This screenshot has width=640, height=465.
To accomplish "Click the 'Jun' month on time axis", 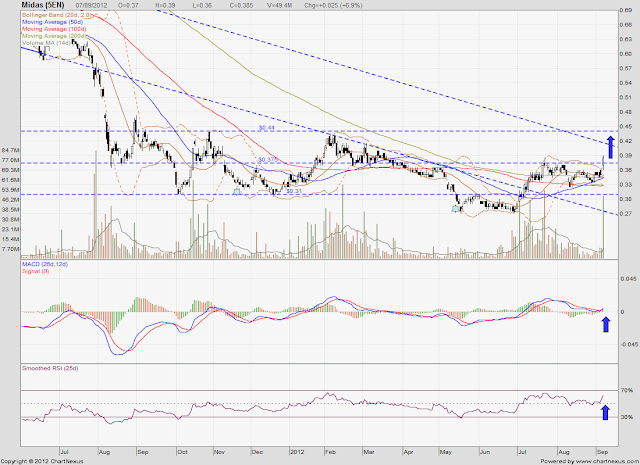I will 485,452.
